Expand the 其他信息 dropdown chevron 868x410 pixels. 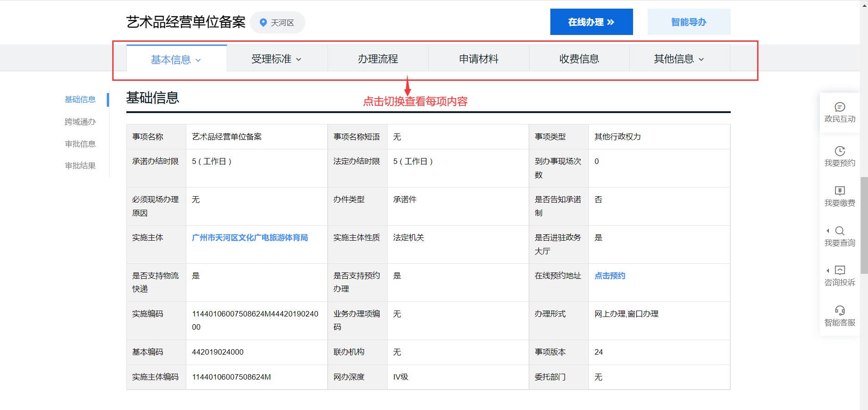701,59
